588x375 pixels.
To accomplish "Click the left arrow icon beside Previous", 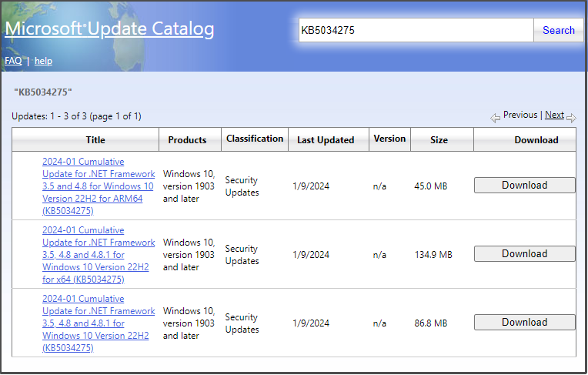I will click(495, 118).
